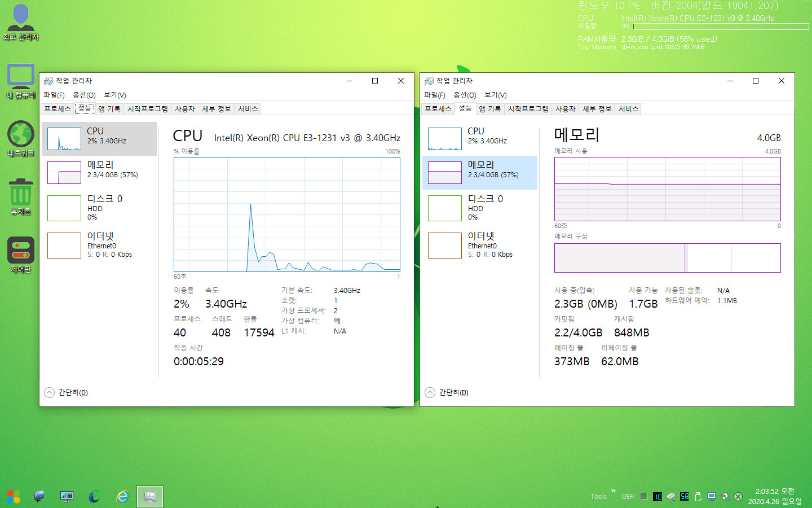
Task: Switch to 프로세스 tab in right Task Manager
Action: 438,109
